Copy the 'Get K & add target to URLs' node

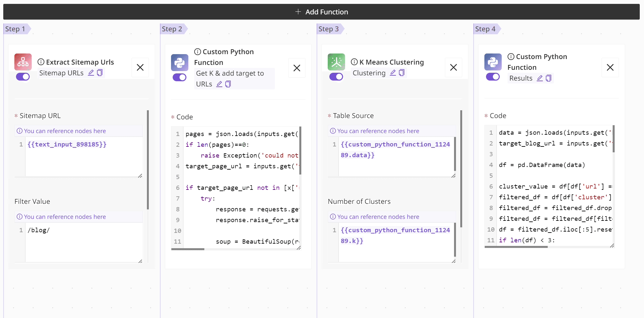point(228,84)
